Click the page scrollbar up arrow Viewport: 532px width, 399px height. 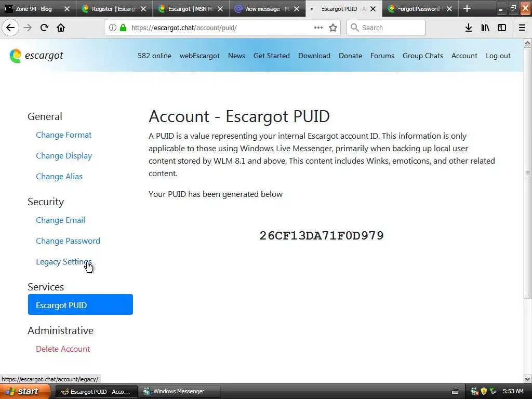pos(528,43)
